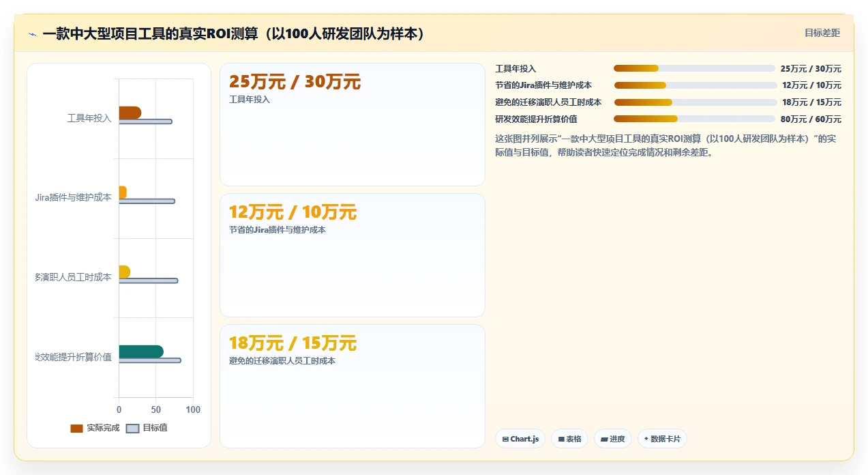The image size is (868, 475).
Task: Click the 12万元 / 10万元 value in progress list
Action: click(811, 85)
